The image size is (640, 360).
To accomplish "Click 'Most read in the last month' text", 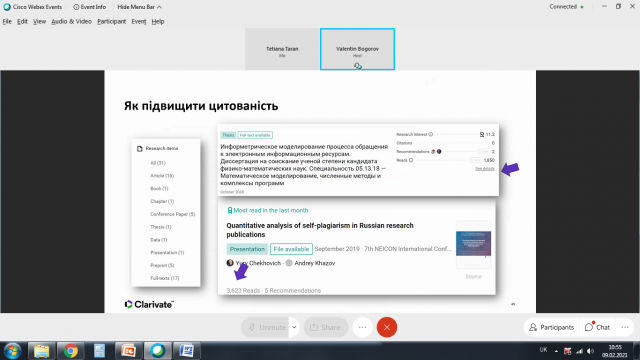I will tap(271, 211).
